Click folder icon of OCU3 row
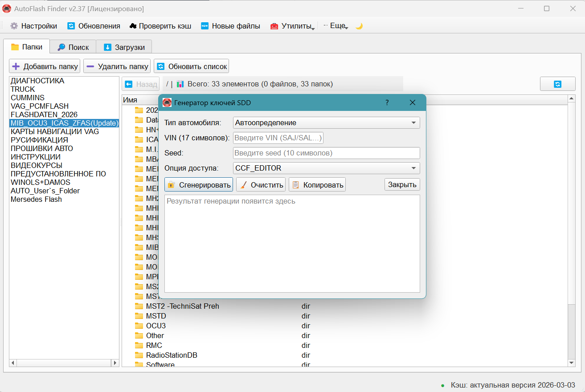The image size is (585, 392). (139, 326)
